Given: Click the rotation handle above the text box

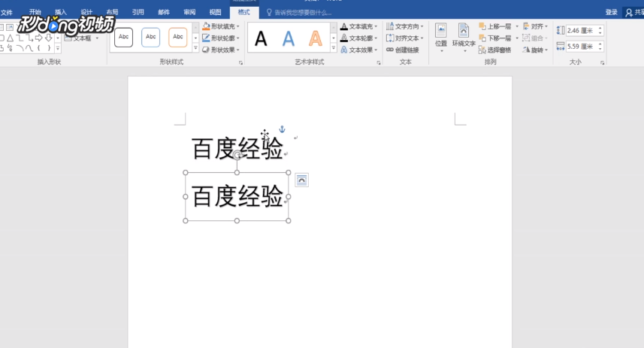Looking at the screenshot, I should (237, 155).
